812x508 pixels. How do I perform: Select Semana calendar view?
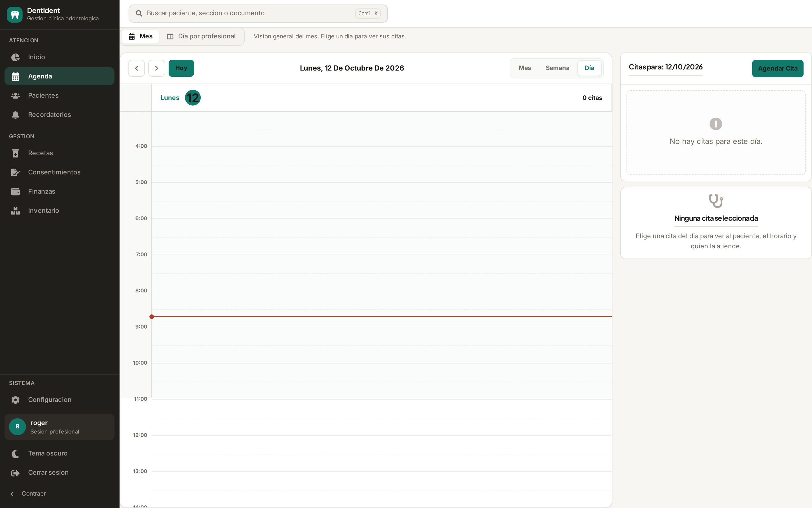[x=557, y=68]
